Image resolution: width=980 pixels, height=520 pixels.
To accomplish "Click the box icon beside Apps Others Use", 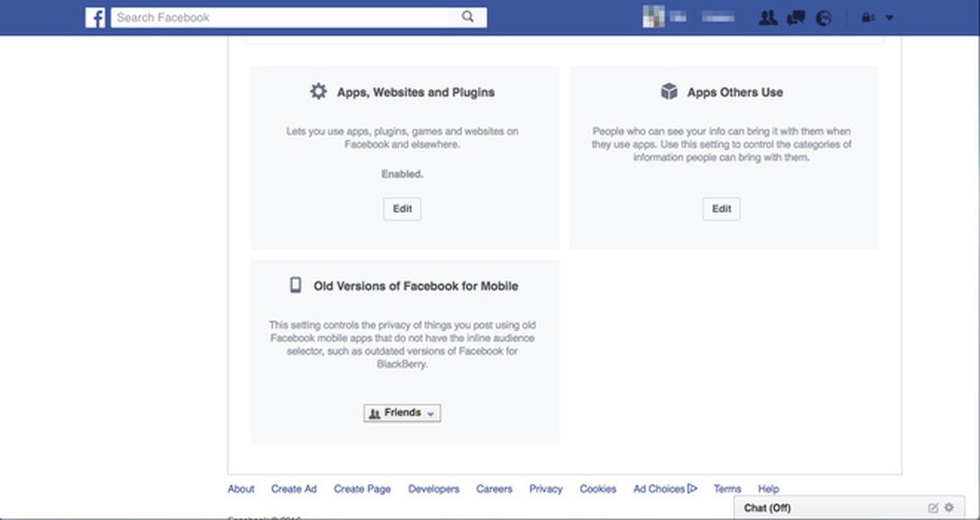I will point(669,92).
